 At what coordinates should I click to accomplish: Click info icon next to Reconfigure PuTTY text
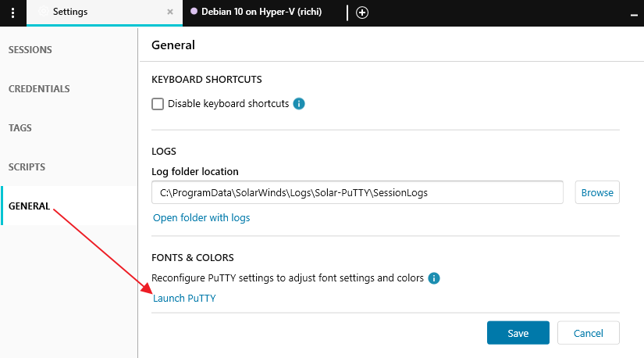coord(435,277)
